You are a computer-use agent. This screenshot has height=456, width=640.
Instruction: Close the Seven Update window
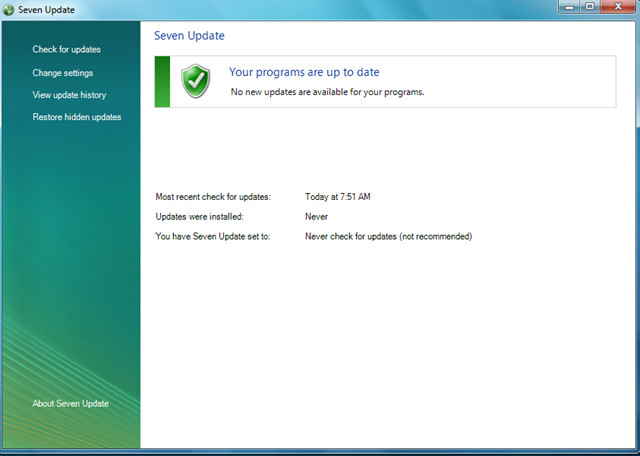[x=618, y=7]
